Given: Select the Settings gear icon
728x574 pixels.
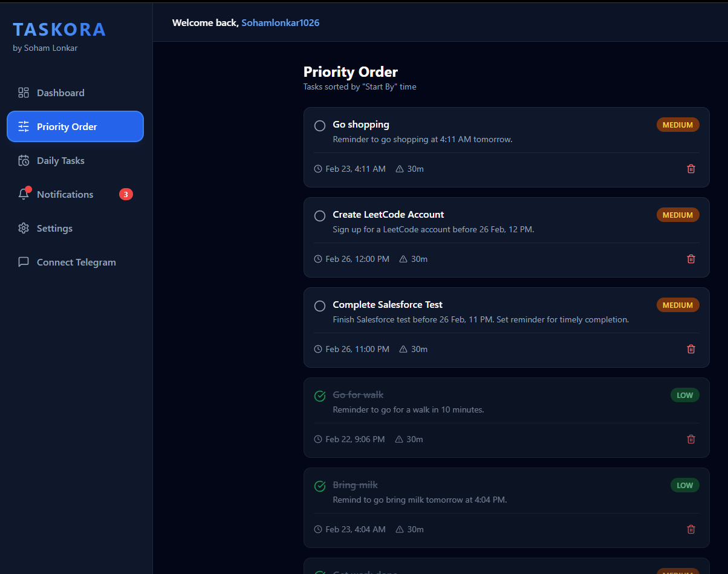Looking at the screenshot, I should pos(24,228).
